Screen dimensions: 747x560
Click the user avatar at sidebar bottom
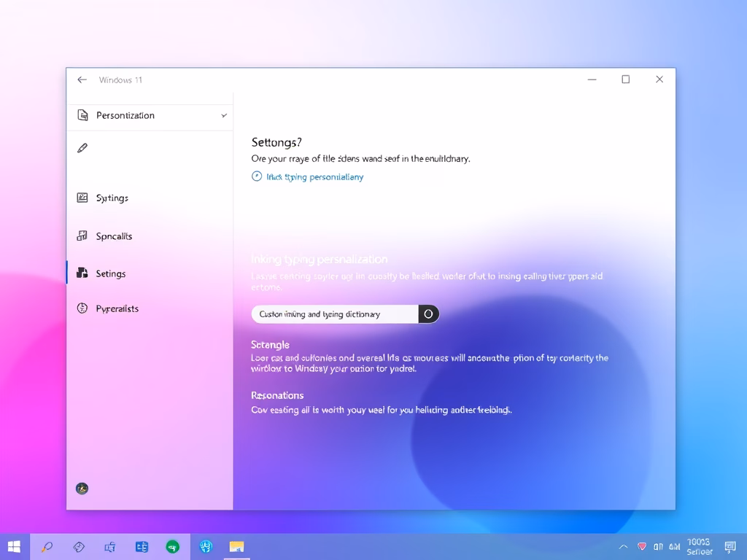82,489
